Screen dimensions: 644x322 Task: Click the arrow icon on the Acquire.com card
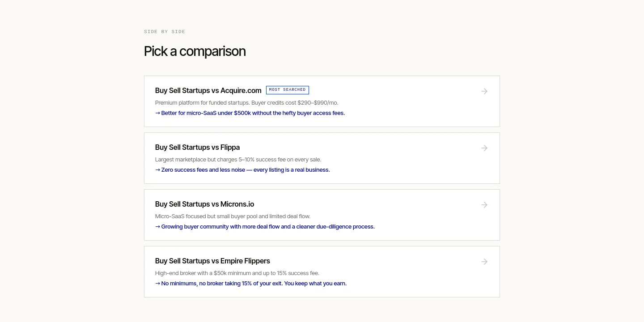(x=484, y=91)
